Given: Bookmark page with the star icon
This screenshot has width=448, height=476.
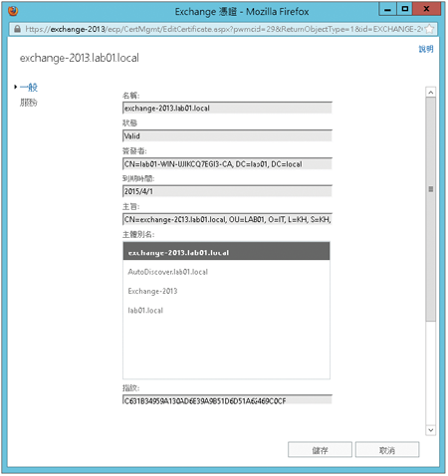Looking at the screenshot, I should click(x=429, y=29).
